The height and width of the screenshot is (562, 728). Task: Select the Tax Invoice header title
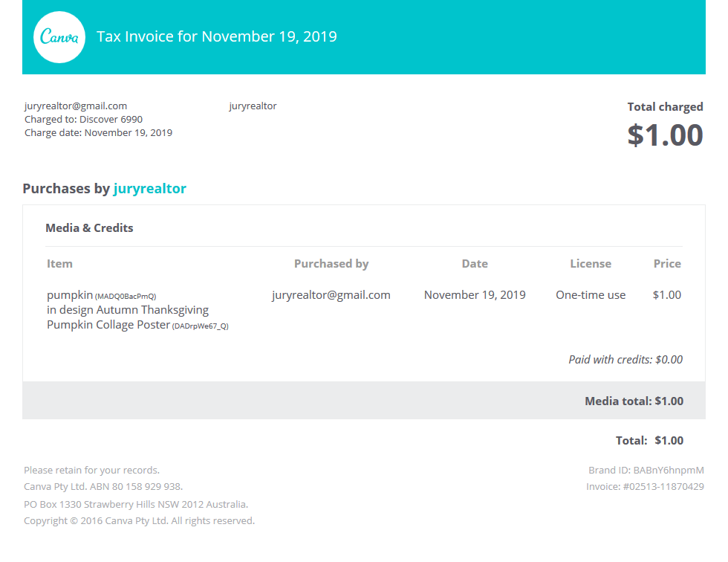pyautogui.click(x=216, y=36)
